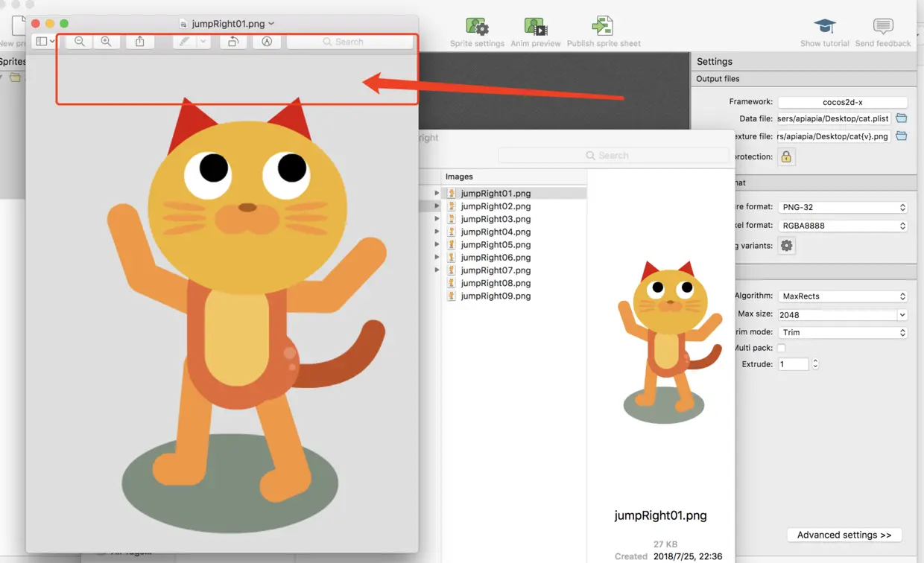Viewport: 924px width, 563px height.
Task: Rotate the image using the Rotate button
Action: pos(233,42)
